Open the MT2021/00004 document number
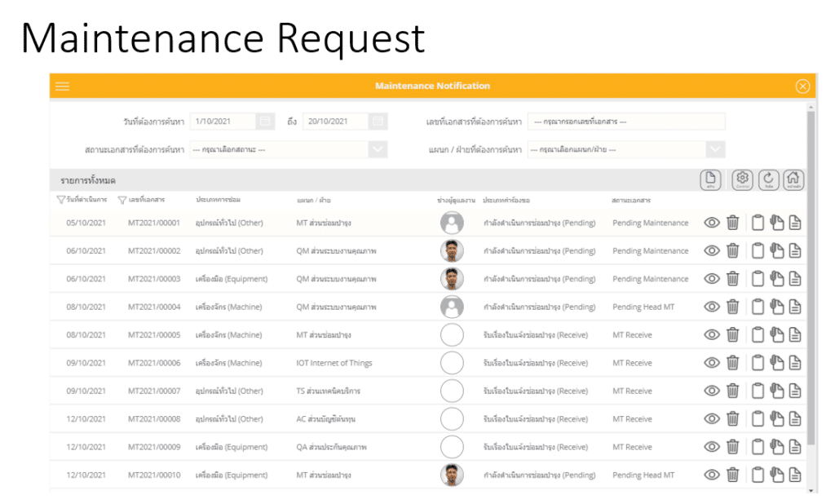The height and width of the screenshot is (504, 835). click(x=154, y=307)
